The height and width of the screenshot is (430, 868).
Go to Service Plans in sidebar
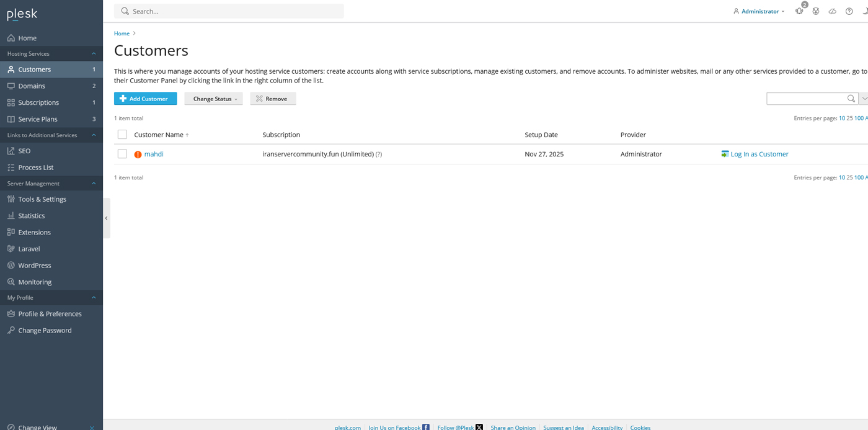pos(38,119)
